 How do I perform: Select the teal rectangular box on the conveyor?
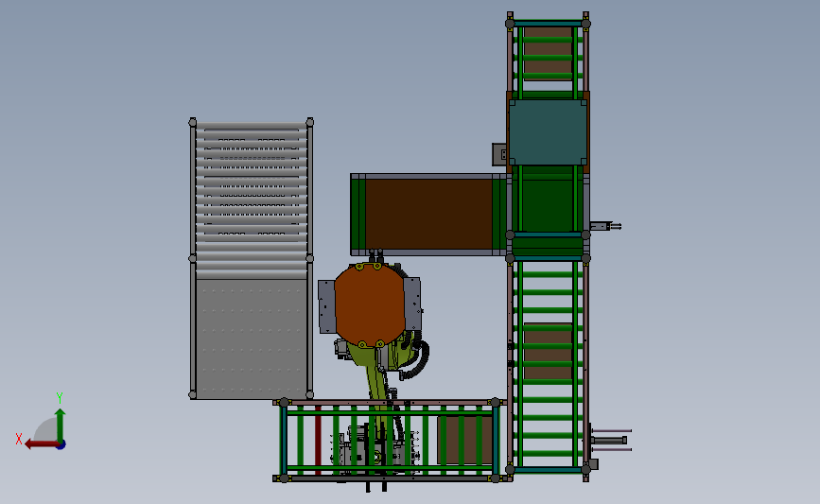[548, 132]
